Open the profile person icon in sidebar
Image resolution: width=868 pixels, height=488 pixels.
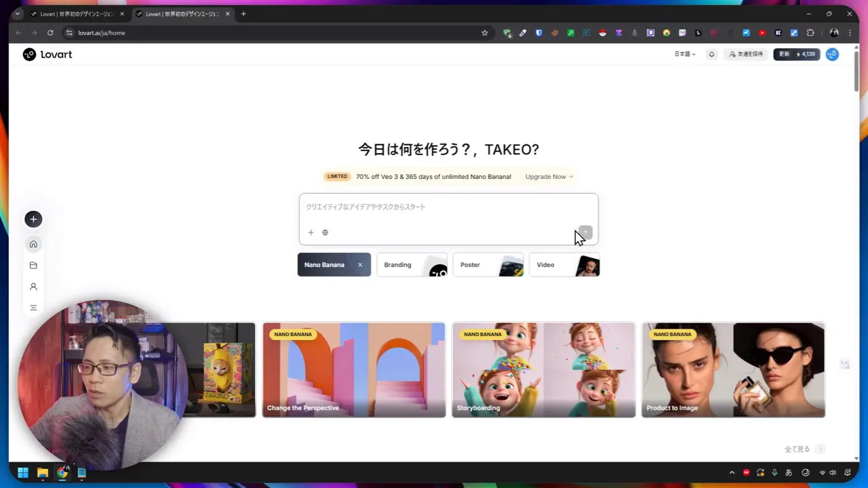(33, 287)
